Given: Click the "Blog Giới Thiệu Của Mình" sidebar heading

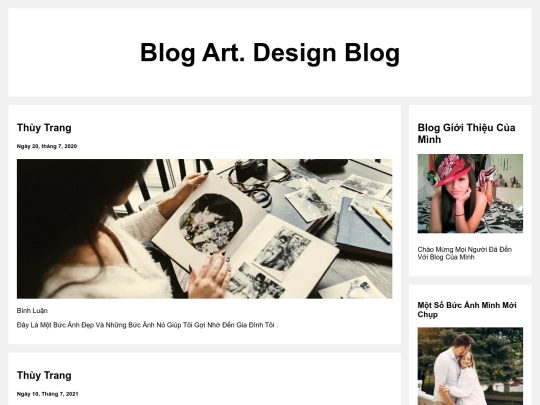Looking at the screenshot, I should tap(467, 133).
